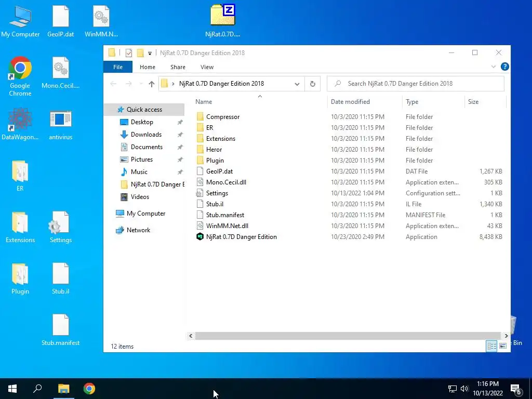The width and height of the screenshot is (532, 399).
Task: Select the Extensions folder on the desktop
Action: point(20,227)
